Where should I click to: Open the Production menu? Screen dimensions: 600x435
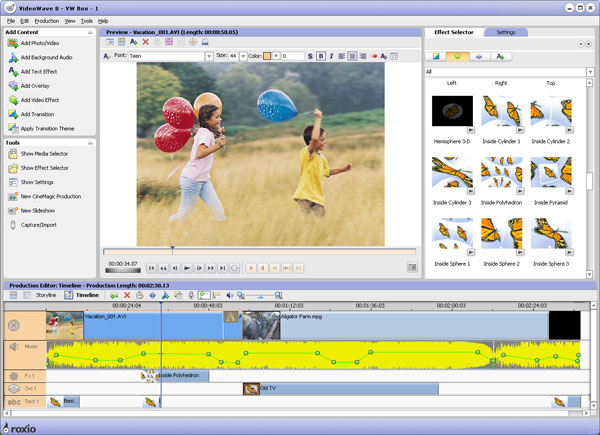[x=46, y=20]
